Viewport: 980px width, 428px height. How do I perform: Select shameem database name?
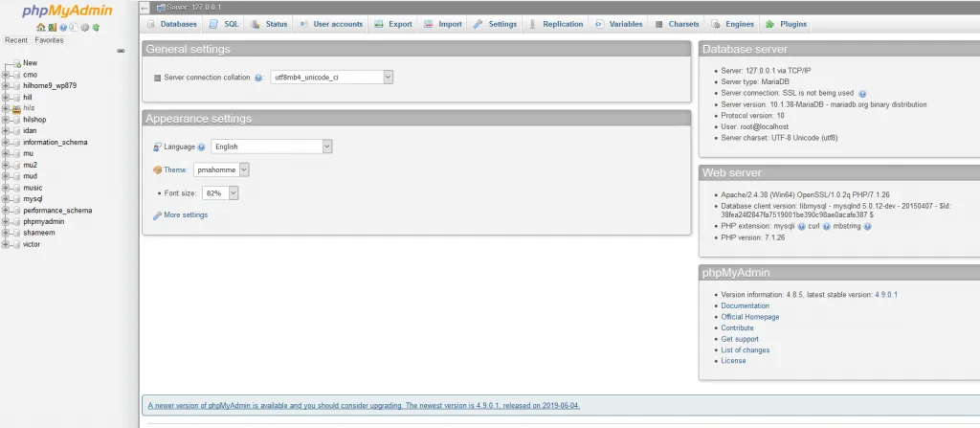point(38,233)
